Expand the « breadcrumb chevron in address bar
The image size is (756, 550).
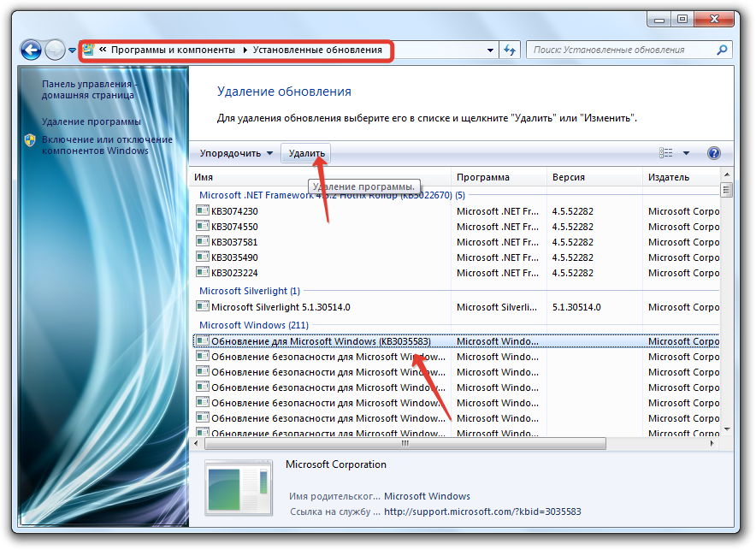click(x=103, y=50)
